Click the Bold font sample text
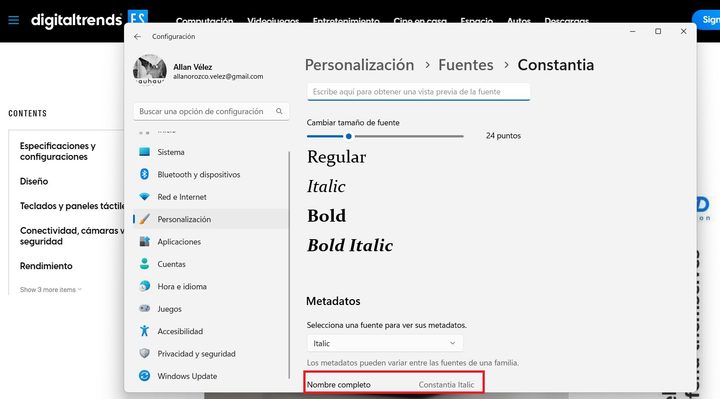This screenshot has width=720, height=399. (x=326, y=216)
